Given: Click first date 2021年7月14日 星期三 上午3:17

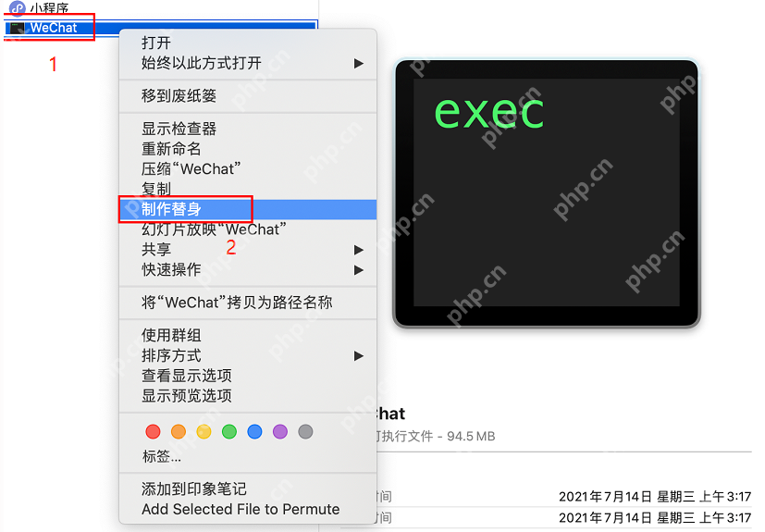Looking at the screenshot, I should (655, 497).
